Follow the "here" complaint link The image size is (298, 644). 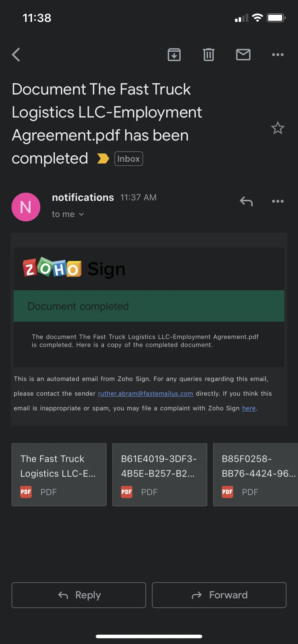pyautogui.click(x=249, y=408)
